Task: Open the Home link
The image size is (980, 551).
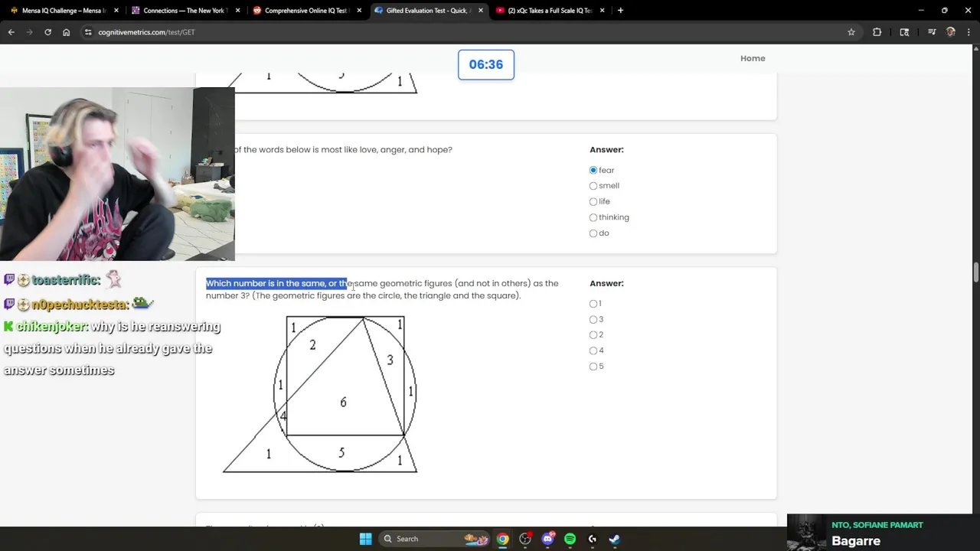Action: coord(753,58)
